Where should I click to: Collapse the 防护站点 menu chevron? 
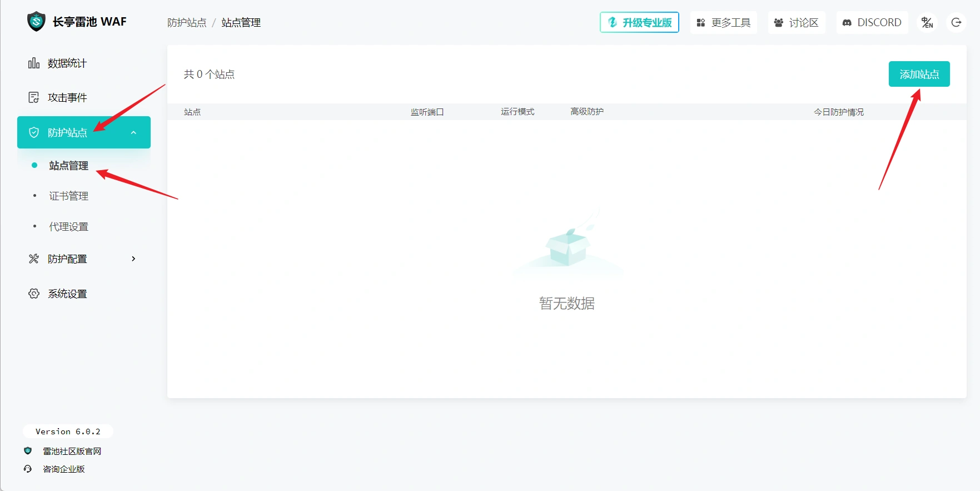(133, 132)
